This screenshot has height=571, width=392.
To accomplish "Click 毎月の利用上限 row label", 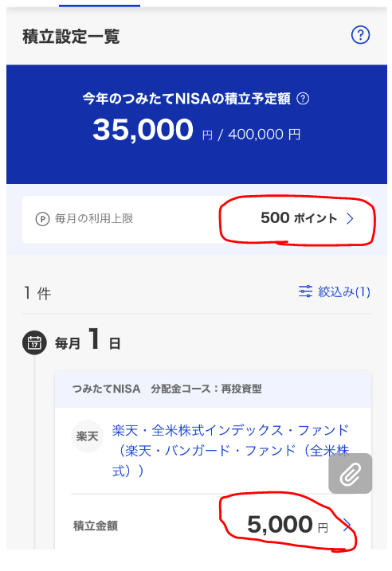I will pos(94,218).
